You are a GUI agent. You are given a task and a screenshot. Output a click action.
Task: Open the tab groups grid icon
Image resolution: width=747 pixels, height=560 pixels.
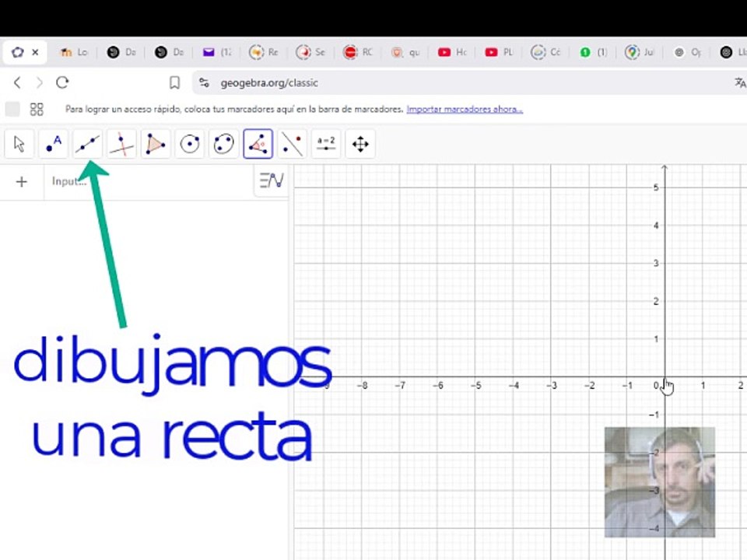(37, 109)
